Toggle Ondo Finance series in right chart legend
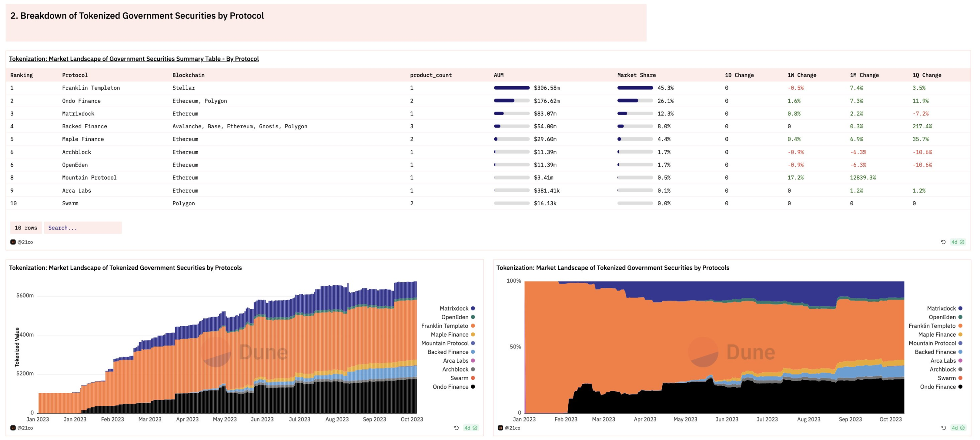The height and width of the screenshot is (440, 980). 938,387
